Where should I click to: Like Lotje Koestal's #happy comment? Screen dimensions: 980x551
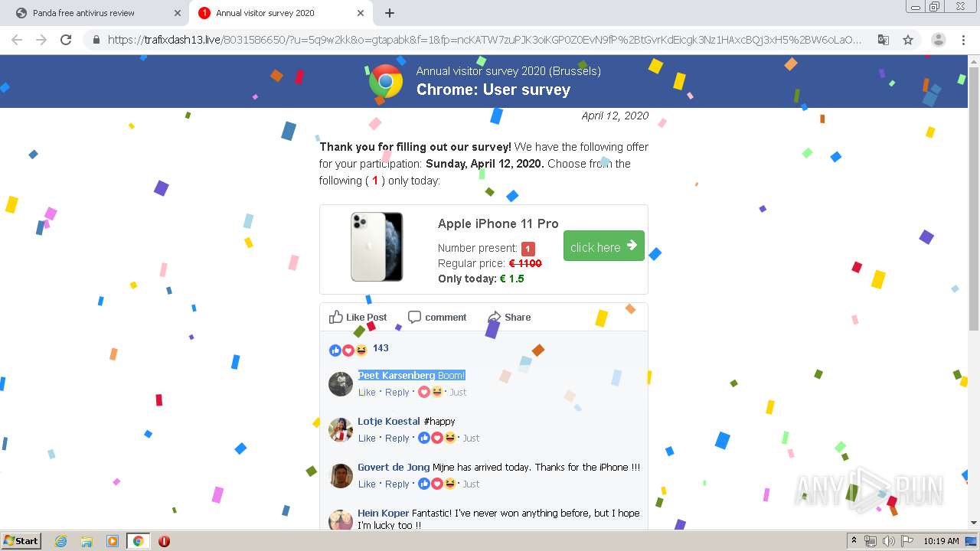(x=367, y=438)
